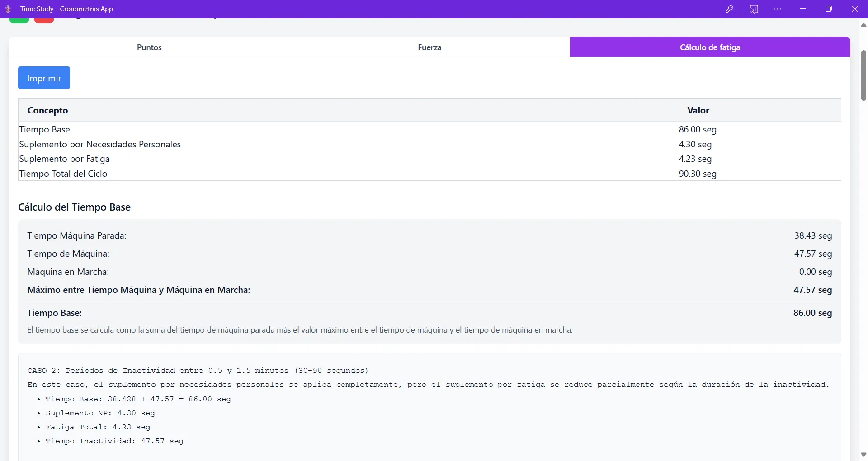Click the 86.00 seg value in the table
Screen dimensions: 868x461
(698, 129)
